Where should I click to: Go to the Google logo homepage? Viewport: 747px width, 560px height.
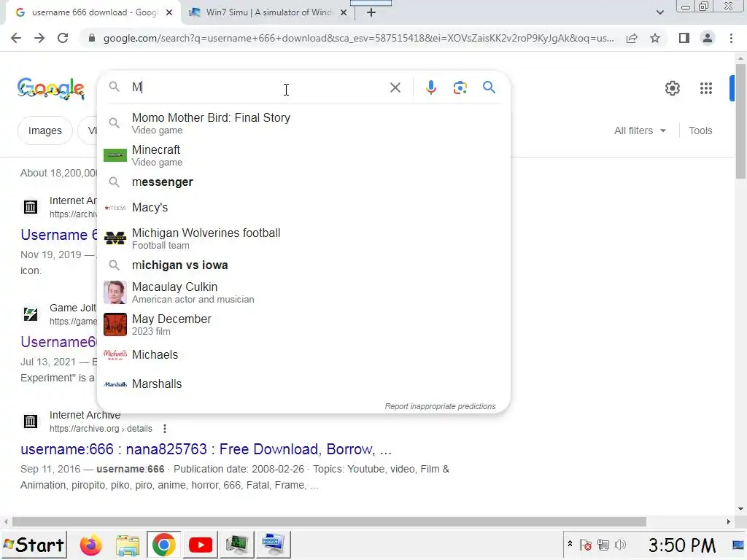(x=51, y=88)
